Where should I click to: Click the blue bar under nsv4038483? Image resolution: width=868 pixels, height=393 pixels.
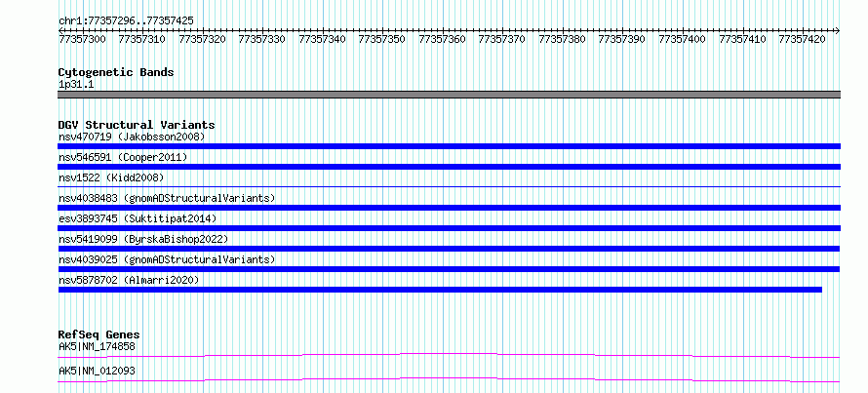pyautogui.click(x=449, y=208)
